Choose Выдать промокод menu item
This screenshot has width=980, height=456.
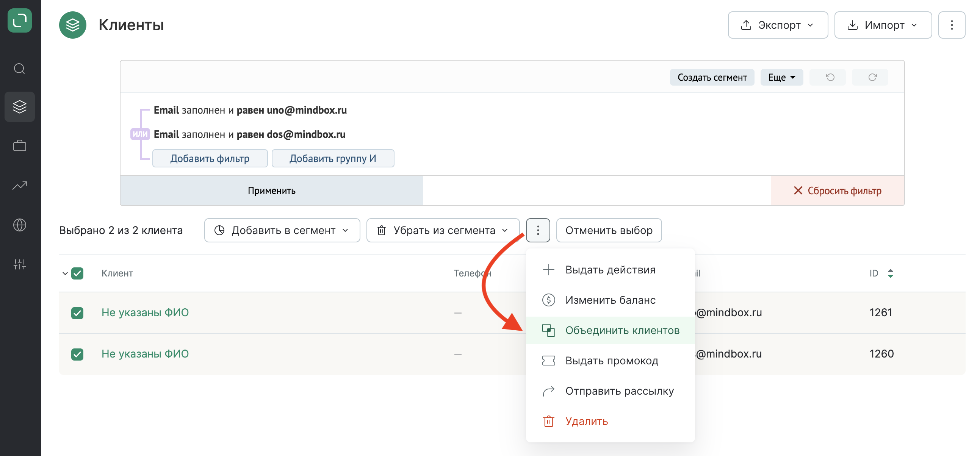tap(610, 361)
